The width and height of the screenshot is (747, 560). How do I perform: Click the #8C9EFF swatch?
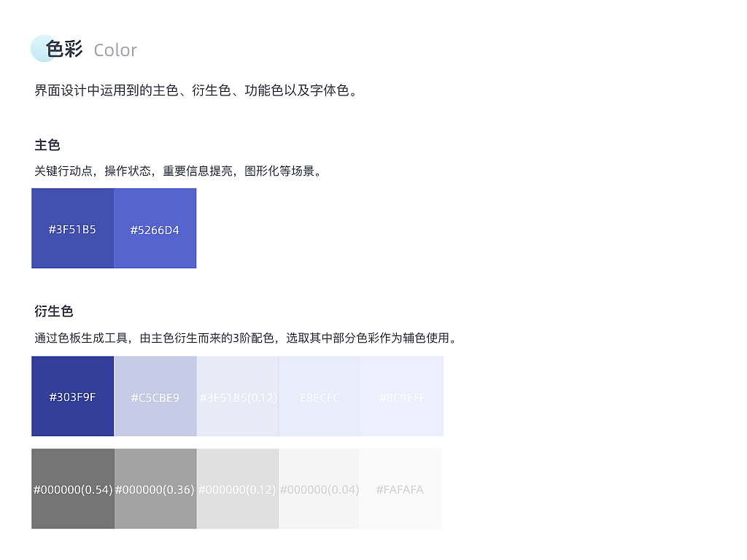click(x=401, y=396)
